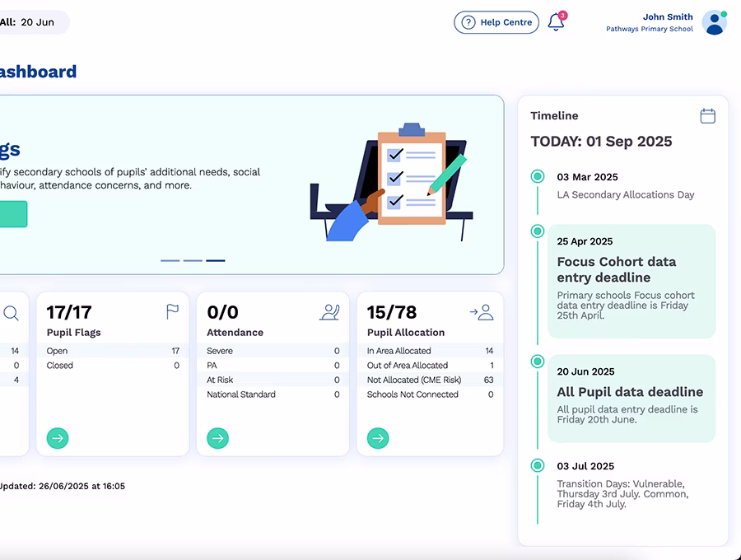This screenshot has width=741, height=560.
Task: Open Pupil Allocation using its green arrow
Action: tap(378, 438)
